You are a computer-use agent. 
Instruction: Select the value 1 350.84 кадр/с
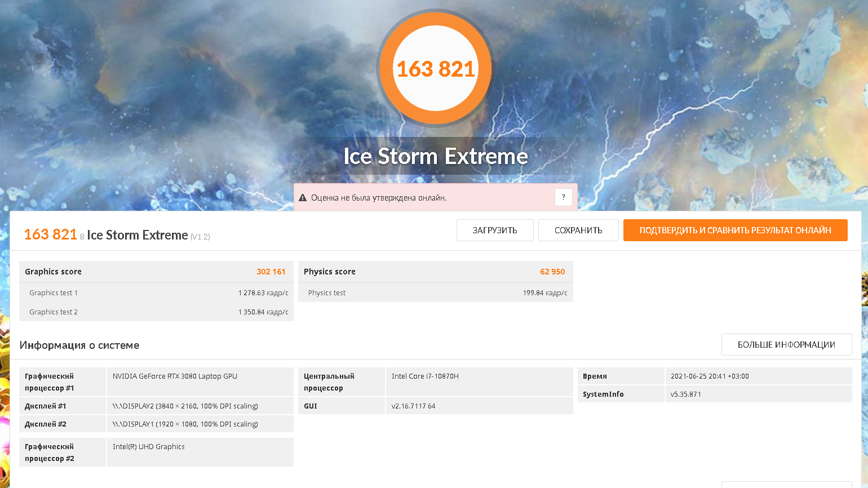pyautogui.click(x=263, y=312)
